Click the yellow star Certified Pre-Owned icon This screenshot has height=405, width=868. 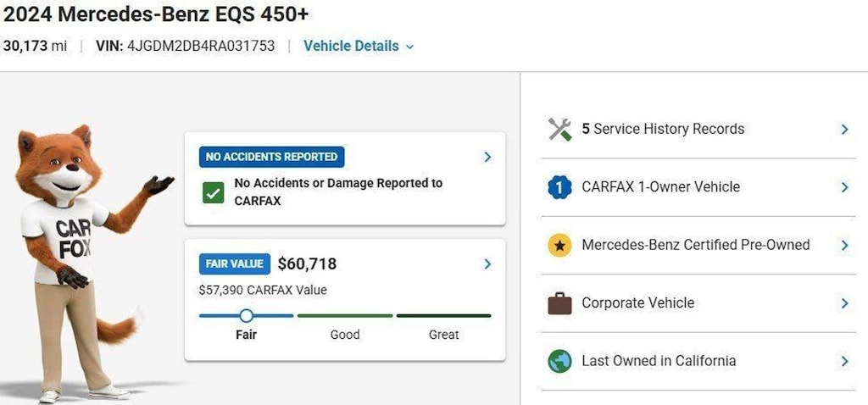pyautogui.click(x=559, y=245)
